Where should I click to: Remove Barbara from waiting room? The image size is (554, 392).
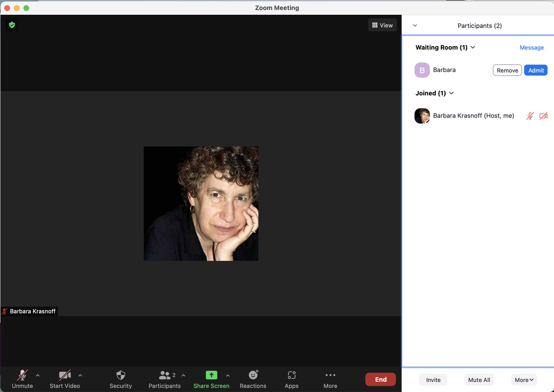tap(507, 70)
